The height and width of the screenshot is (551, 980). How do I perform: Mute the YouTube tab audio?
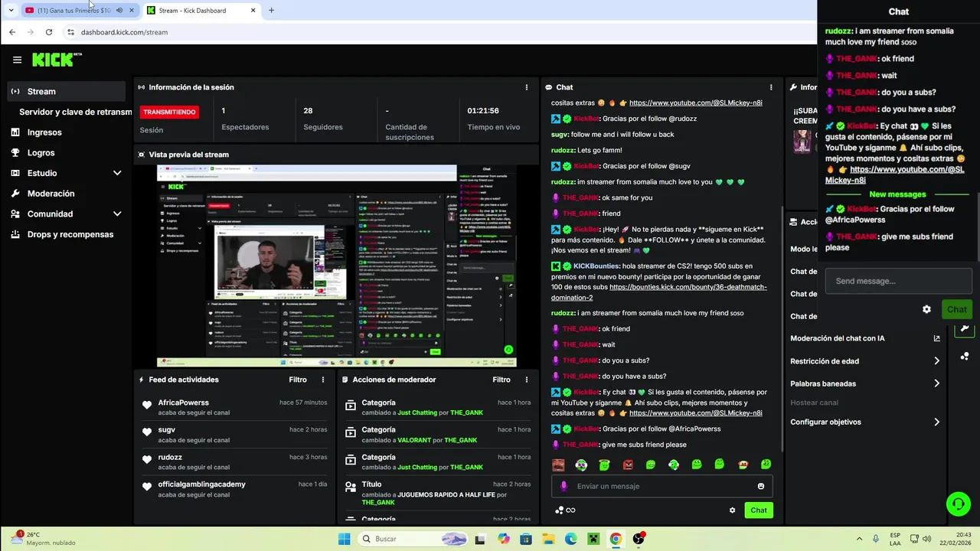(x=119, y=10)
